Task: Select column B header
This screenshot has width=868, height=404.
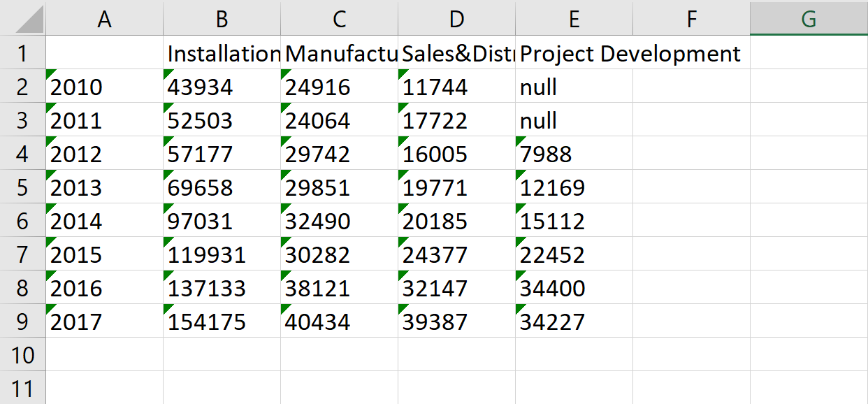Action: click(222, 19)
